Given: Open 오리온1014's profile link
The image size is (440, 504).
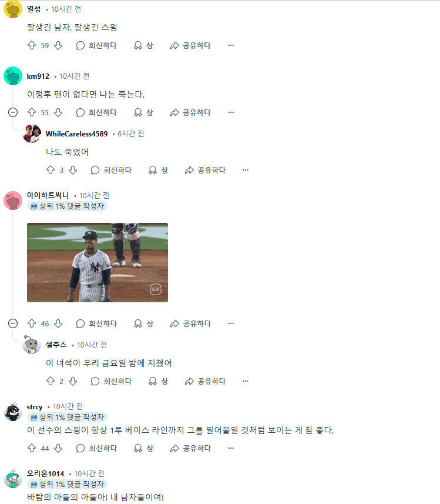Looking at the screenshot, I should point(45,473).
